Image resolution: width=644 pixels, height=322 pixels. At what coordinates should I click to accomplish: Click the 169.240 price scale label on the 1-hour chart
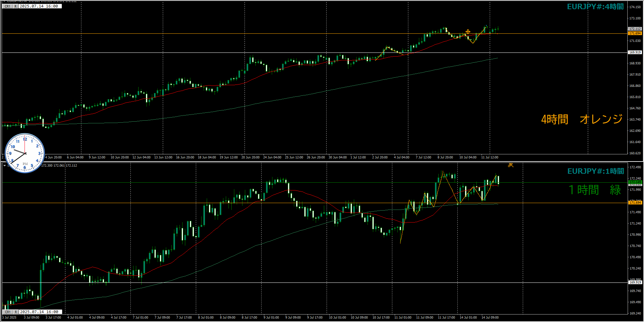(635, 313)
